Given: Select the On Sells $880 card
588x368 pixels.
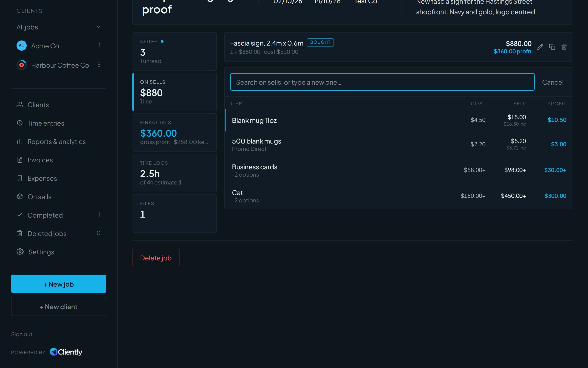Looking at the screenshot, I should 175,92.
